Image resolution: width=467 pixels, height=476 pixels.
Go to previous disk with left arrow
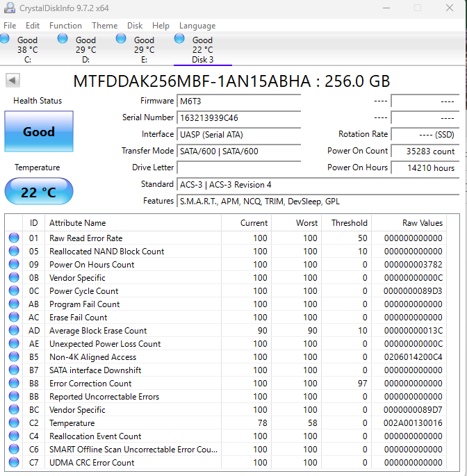tap(13, 81)
